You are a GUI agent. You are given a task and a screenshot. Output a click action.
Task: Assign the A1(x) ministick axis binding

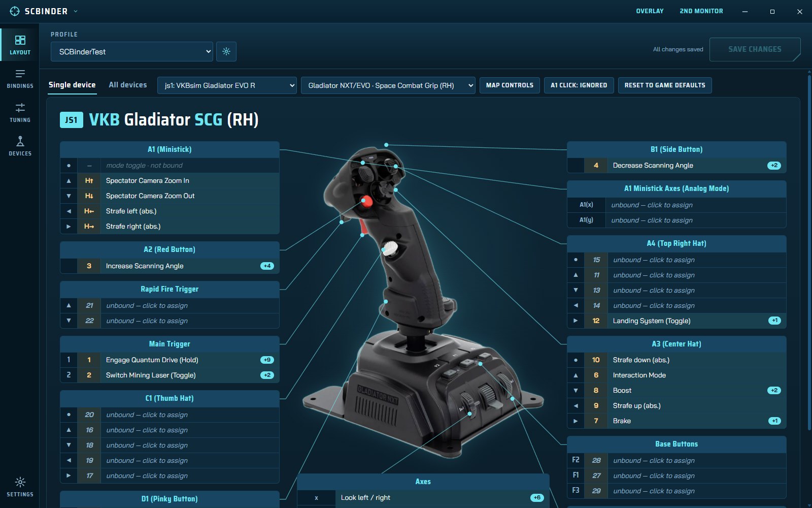tap(676, 205)
